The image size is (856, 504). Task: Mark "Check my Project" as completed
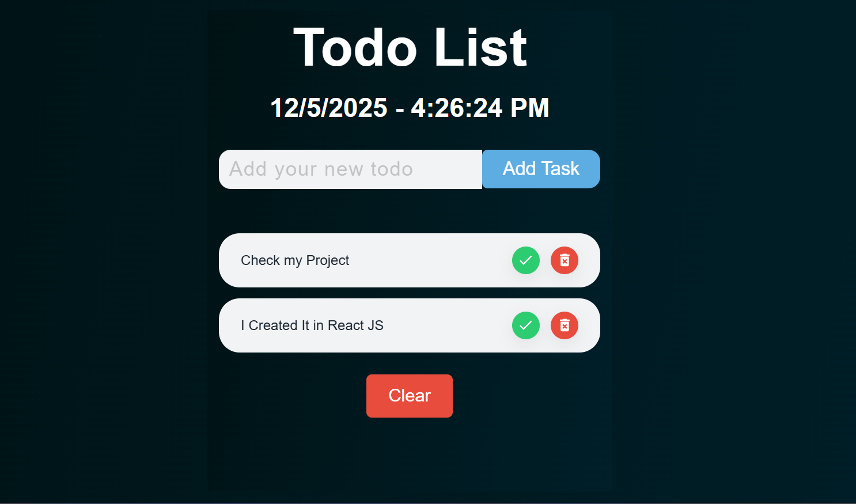(525, 260)
